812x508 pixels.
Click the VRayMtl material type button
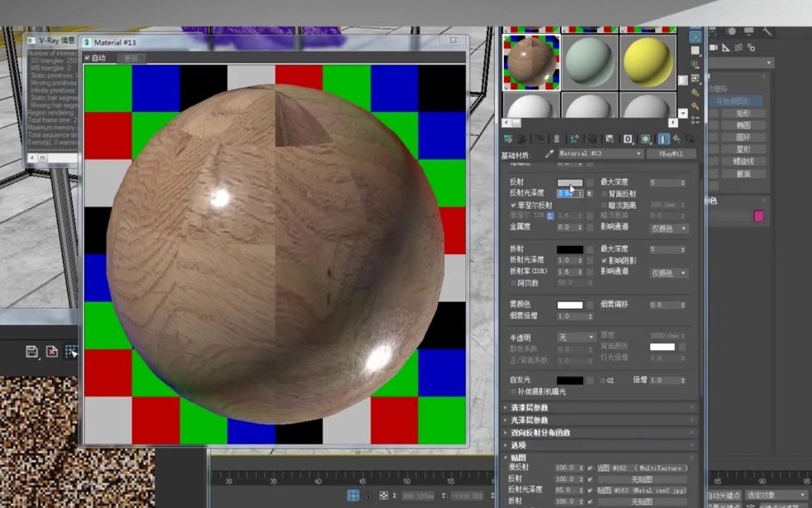(670, 154)
